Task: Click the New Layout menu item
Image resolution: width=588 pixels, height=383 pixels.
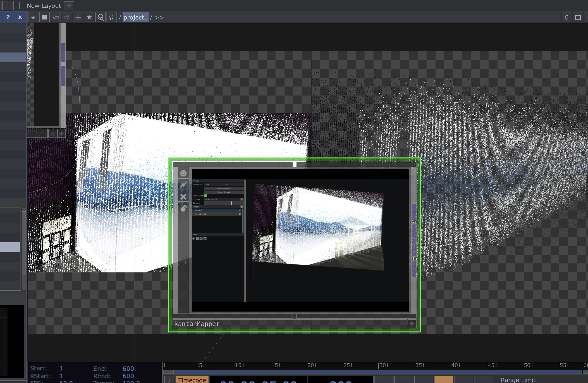Action: (44, 6)
